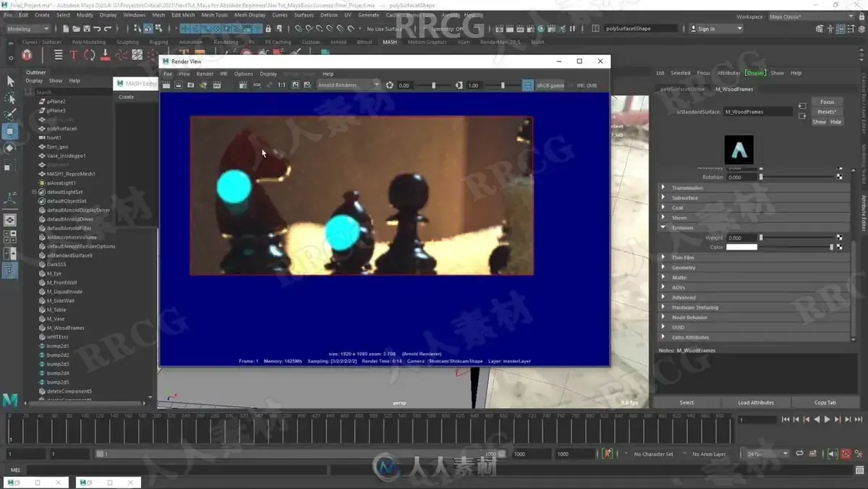Open the 24 fps frame rate dropdown
The image size is (868, 489).
point(767,454)
